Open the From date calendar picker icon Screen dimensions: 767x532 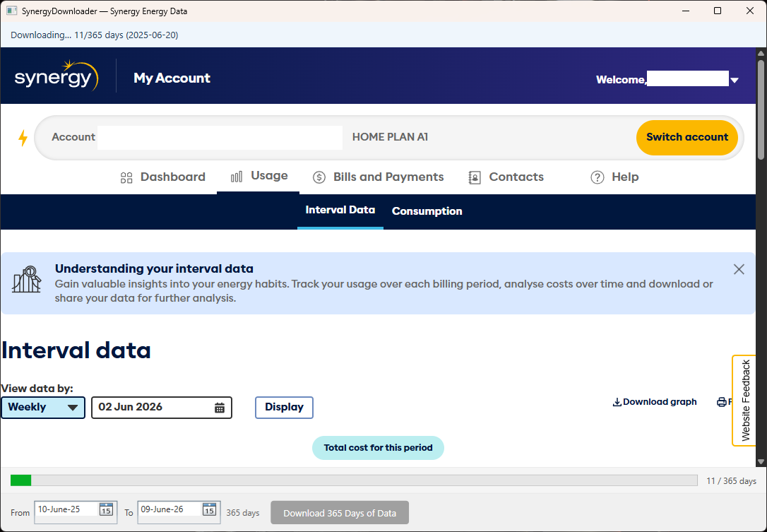(106, 509)
